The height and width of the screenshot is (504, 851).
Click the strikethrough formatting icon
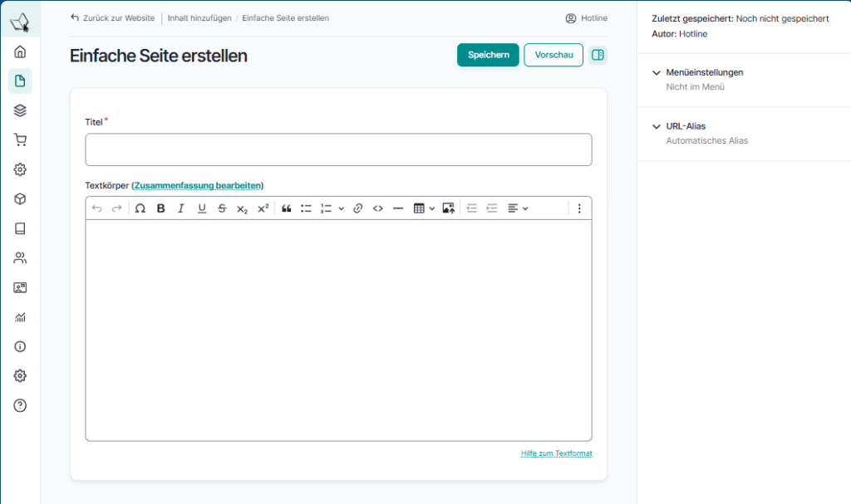pyautogui.click(x=222, y=208)
